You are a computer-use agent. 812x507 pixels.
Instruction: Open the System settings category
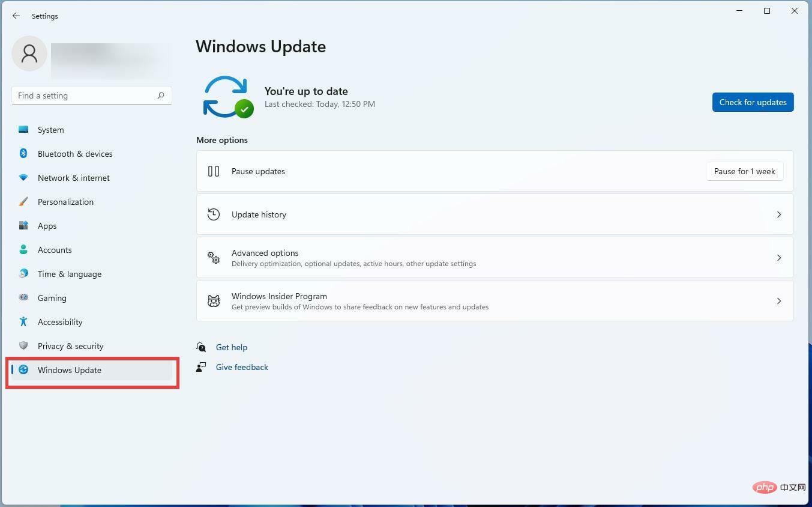click(x=92, y=130)
